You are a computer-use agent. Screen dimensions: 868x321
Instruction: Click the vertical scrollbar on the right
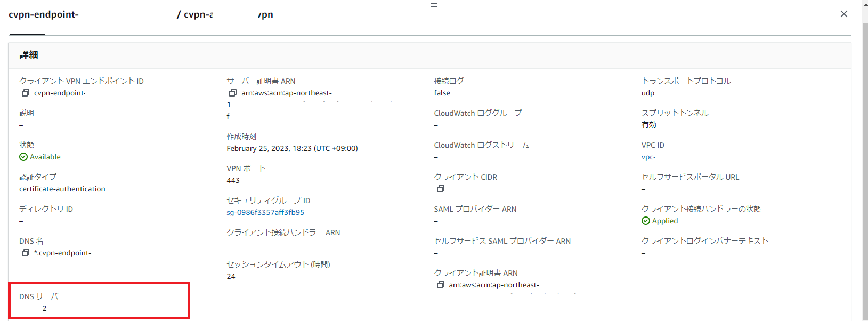pos(864,160)
